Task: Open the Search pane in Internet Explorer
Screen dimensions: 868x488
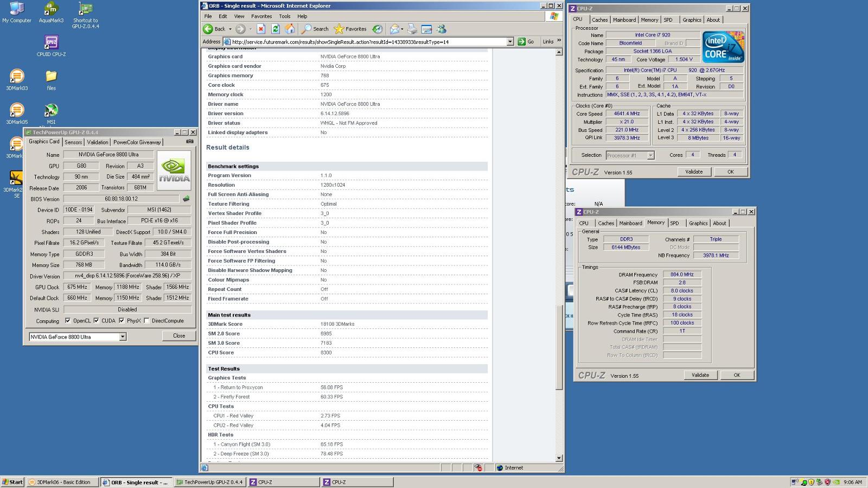Action: (x=315, y=29)
